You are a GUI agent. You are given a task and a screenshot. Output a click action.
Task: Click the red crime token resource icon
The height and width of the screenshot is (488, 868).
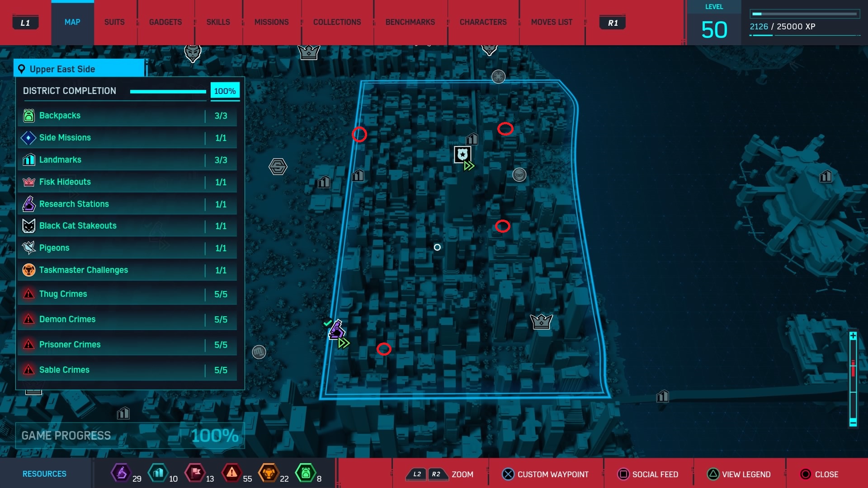pos(231,473)
